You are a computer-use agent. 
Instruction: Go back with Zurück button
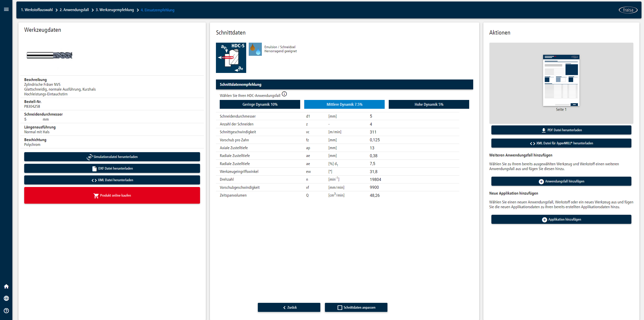pos(289,307)
